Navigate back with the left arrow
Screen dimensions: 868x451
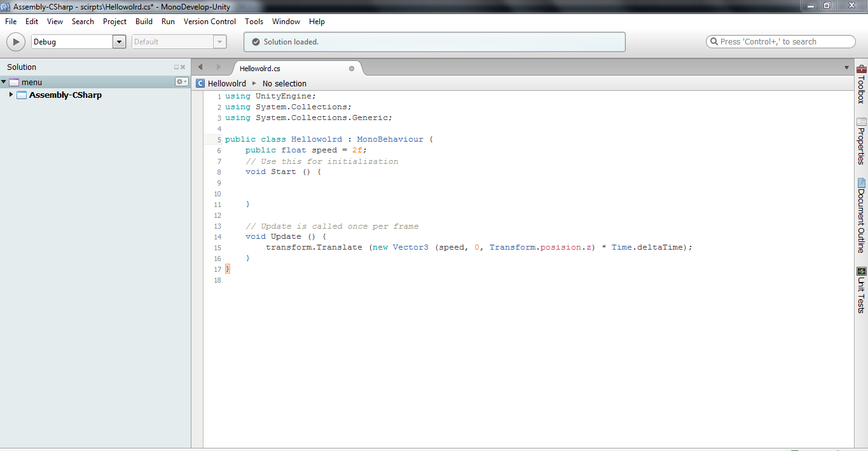tap(200, 67)
